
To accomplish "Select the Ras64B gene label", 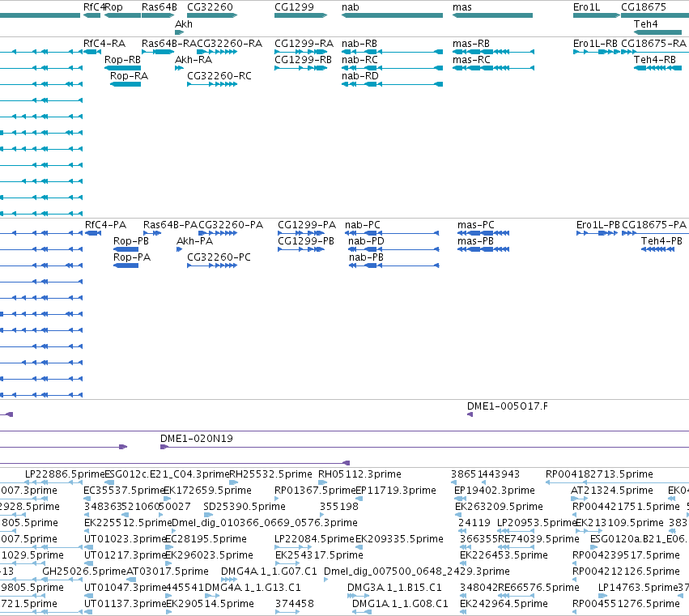I will [x=159, y=7].
